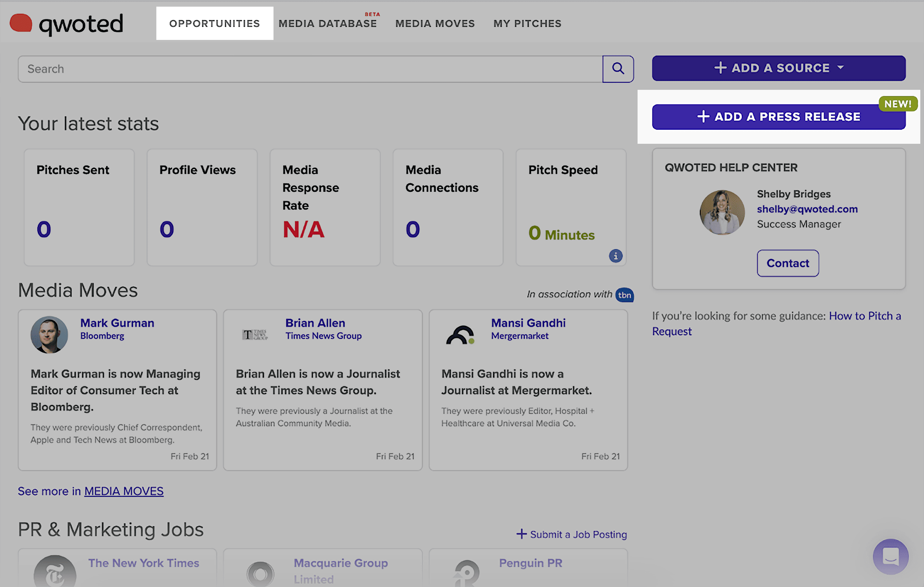Follow the MEDIA MOVES see more link
The width and height of the screenshot is (924, 587).
(124, 491)
